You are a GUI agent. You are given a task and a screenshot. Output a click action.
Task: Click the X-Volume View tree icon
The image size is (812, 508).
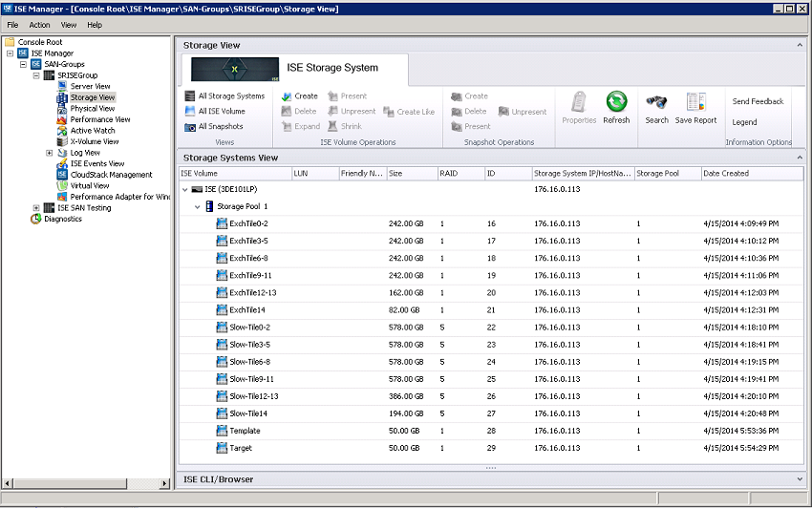62,141
